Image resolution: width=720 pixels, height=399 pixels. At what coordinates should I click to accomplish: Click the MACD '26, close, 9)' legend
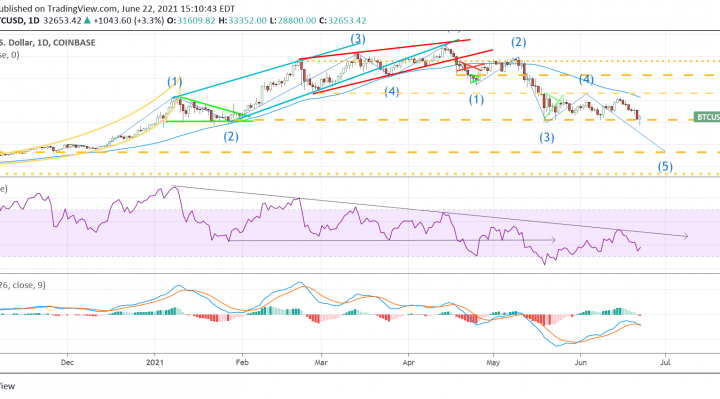pyautogui.click(x=23, y=285)
